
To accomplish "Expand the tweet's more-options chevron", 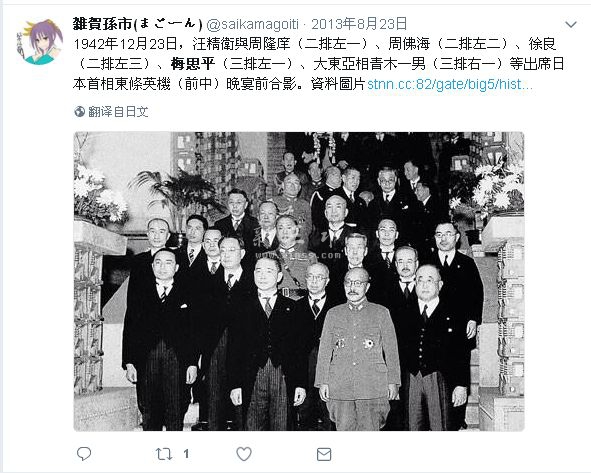I will [571, 24].
